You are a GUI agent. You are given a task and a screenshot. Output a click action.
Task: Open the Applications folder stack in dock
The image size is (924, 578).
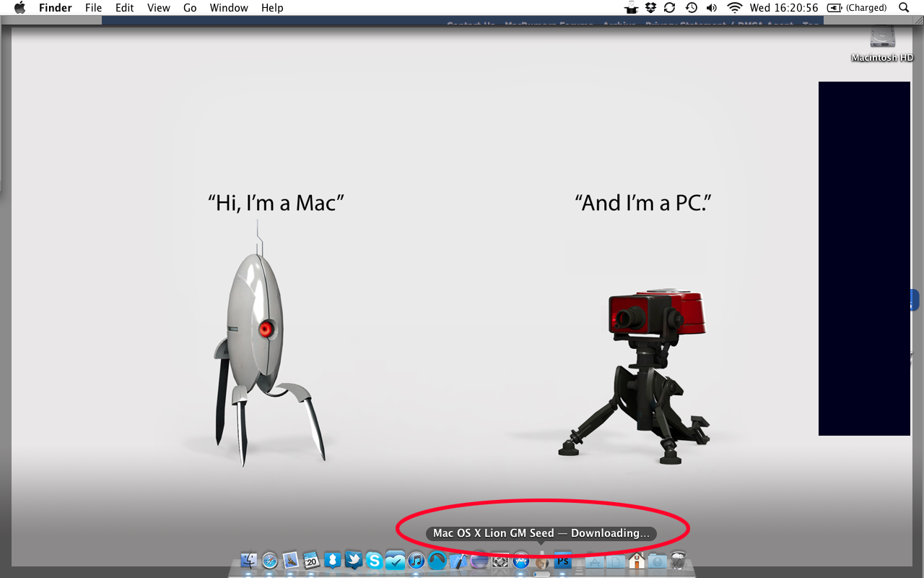click(594, 561)
